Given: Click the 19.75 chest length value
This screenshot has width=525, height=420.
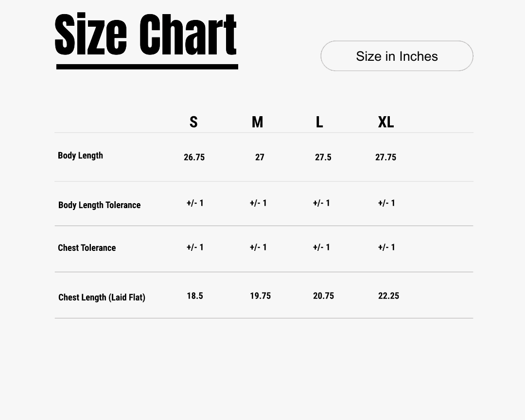Looking at the screenshot, I should click(x=260, y=296).
